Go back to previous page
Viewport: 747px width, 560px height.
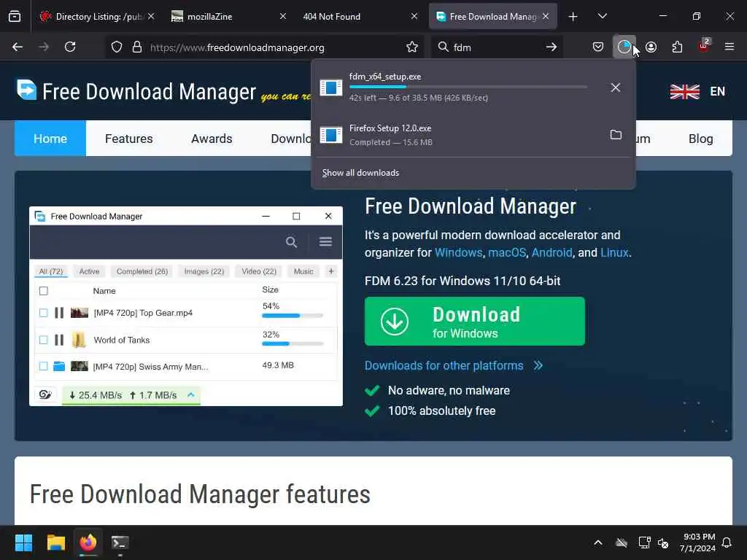pyautogui.click(x=18, y=47)
